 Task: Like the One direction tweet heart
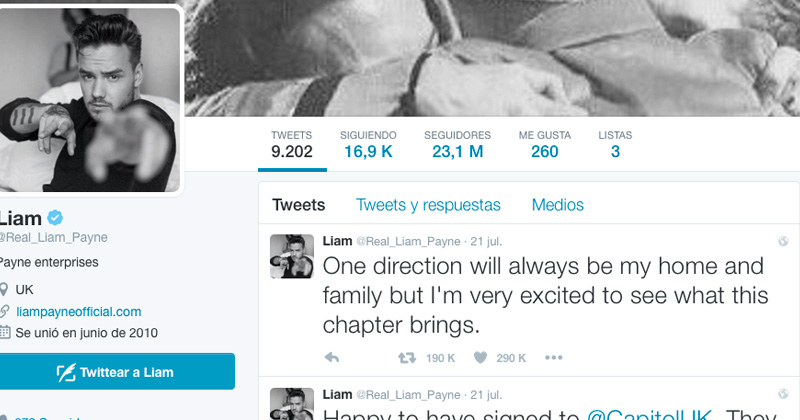pyautogui.click(x=480, y=358)
